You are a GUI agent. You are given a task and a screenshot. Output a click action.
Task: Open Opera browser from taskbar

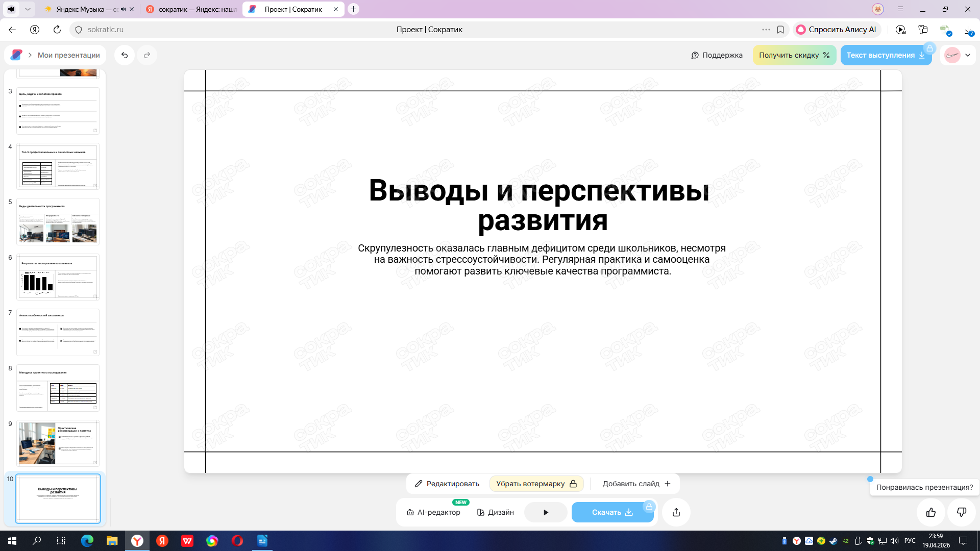237,541
